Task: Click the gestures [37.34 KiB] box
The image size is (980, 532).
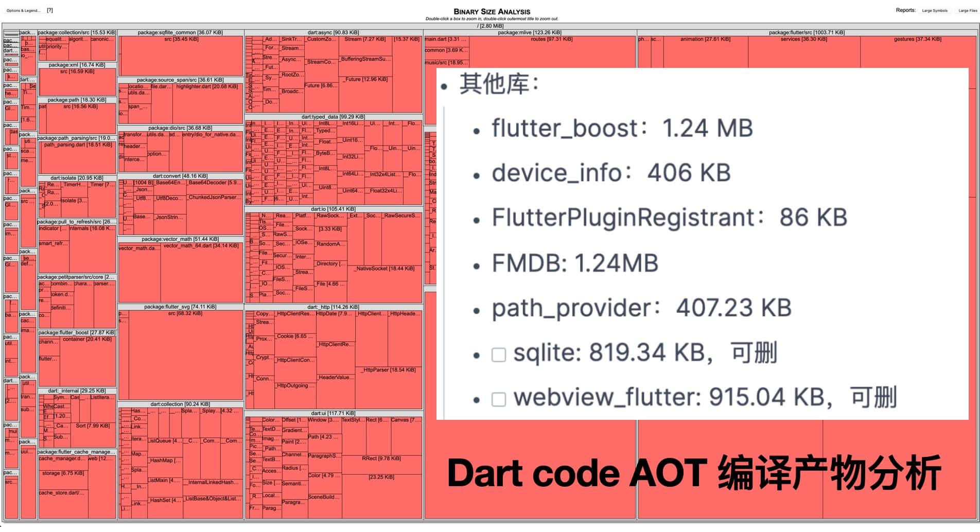Action: [918, 51]
